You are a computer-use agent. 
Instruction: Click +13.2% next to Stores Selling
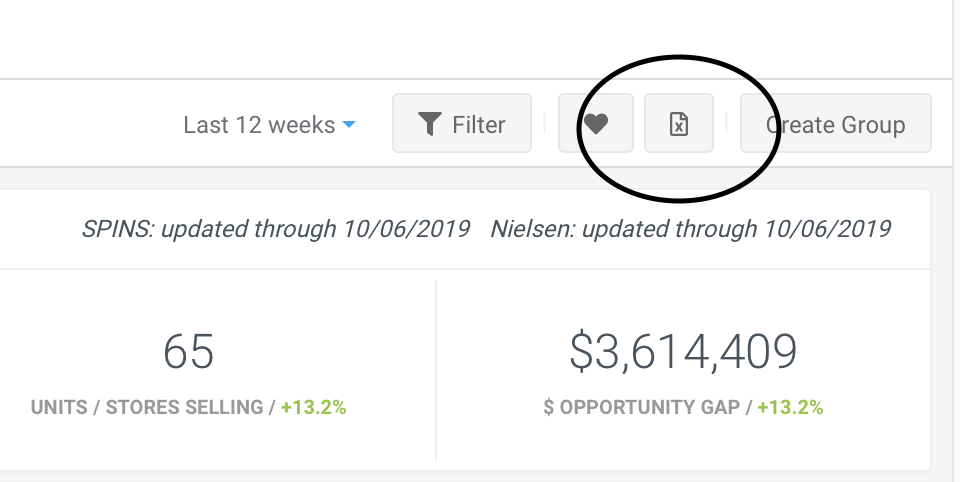(313, 407)
